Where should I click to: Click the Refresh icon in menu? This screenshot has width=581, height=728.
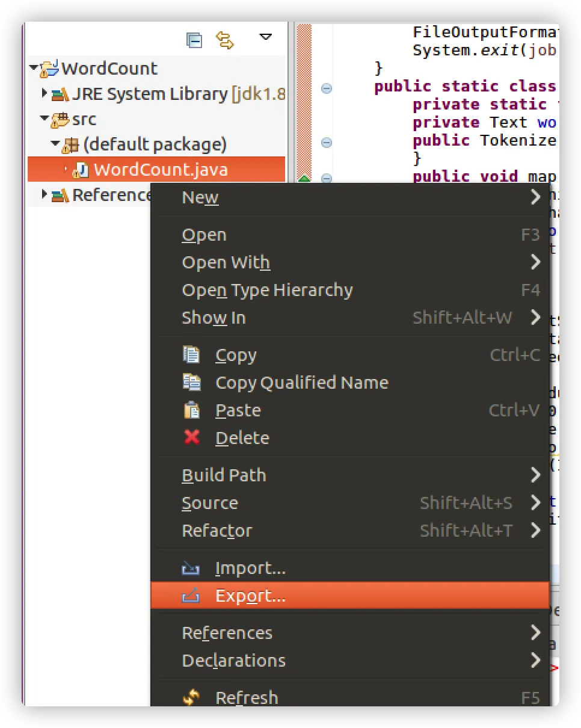coord(191,698)
